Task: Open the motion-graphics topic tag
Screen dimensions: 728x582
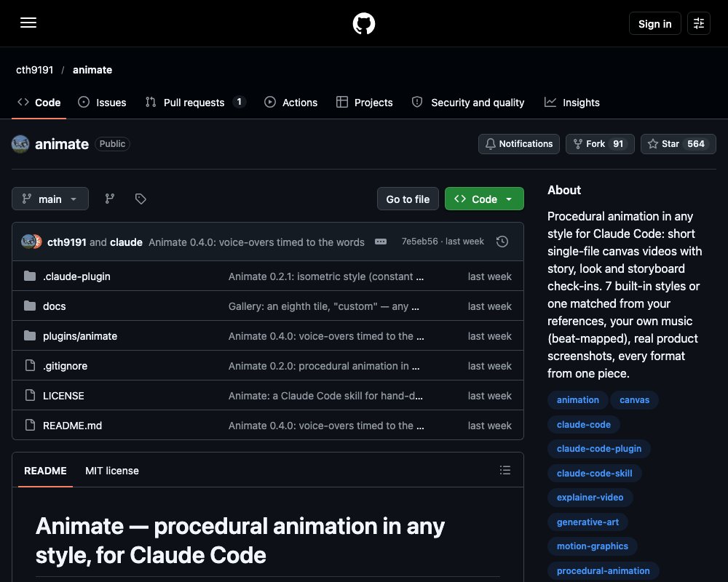Action: (x=593, y=546)
